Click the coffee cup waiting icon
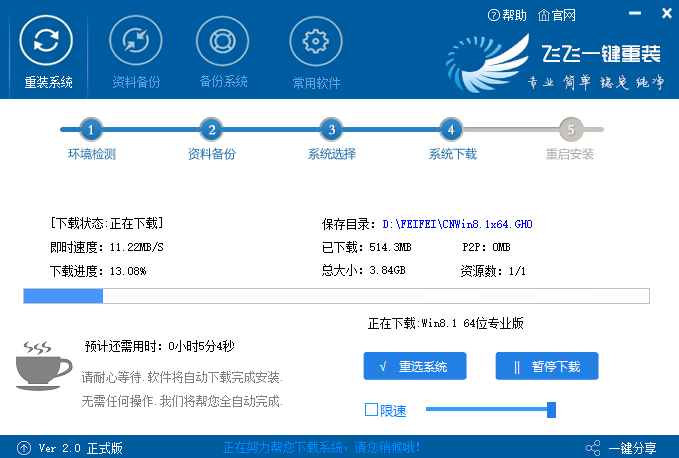Viewport: 679px width, 458px height. coord(43,367)
